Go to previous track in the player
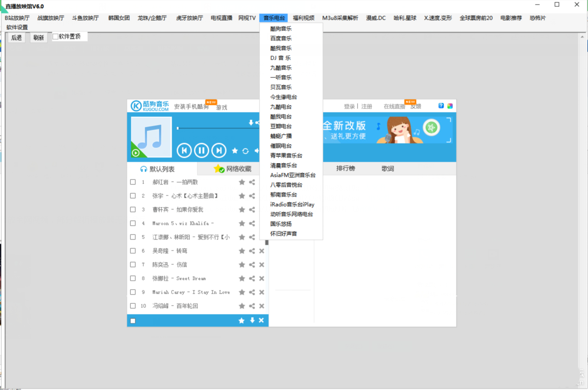588x390 pixels. point(184,150)
